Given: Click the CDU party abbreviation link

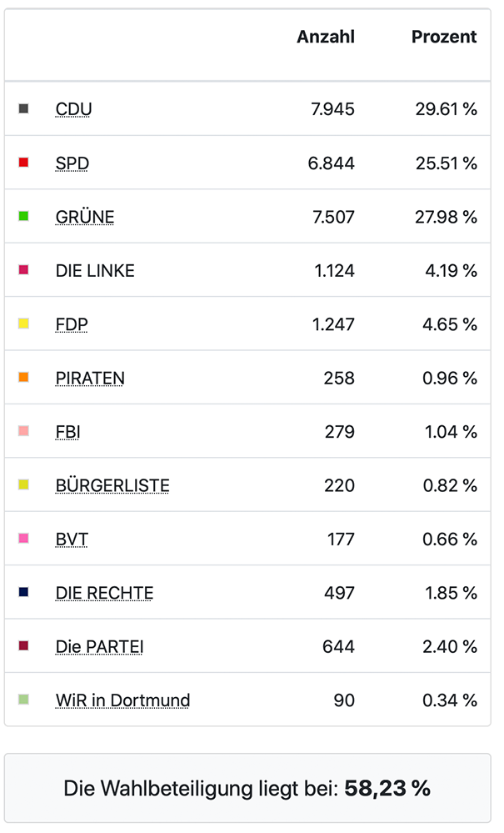Looking at the screenshot, I should pyautogui.click(x=74, y=109).
